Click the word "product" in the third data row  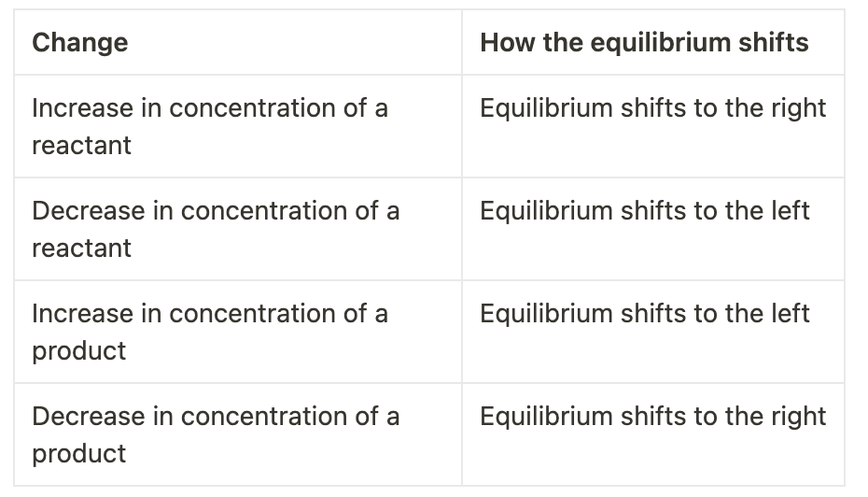(78, 351)
